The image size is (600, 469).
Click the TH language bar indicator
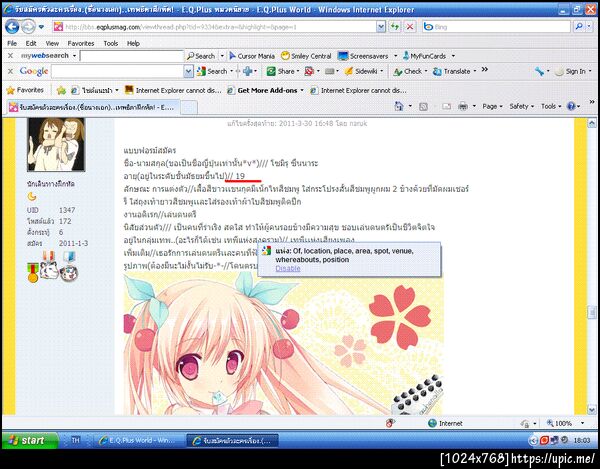click(x=75, y=440)
